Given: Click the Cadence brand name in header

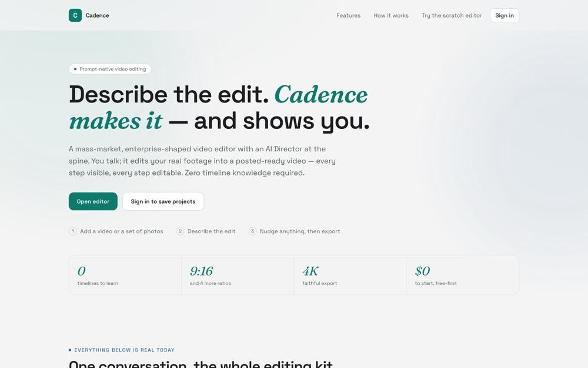Looking at the screenshot, I should coord(97,15).
